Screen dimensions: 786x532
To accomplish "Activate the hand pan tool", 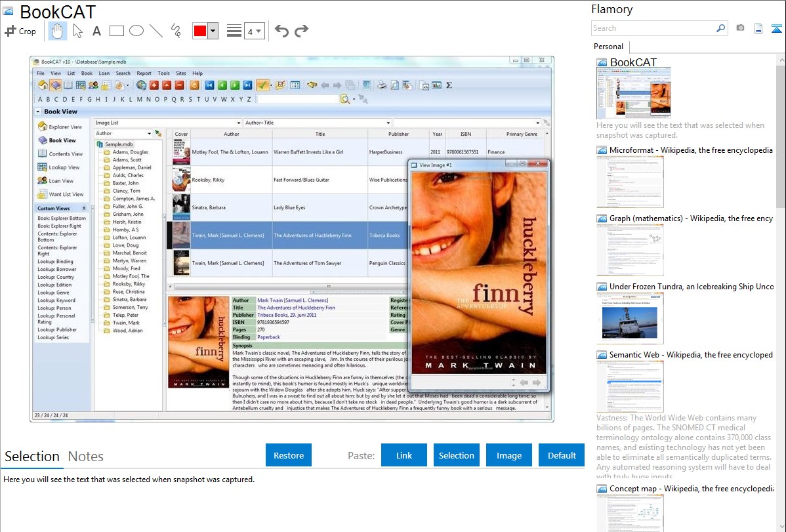I will pos(57,31).
